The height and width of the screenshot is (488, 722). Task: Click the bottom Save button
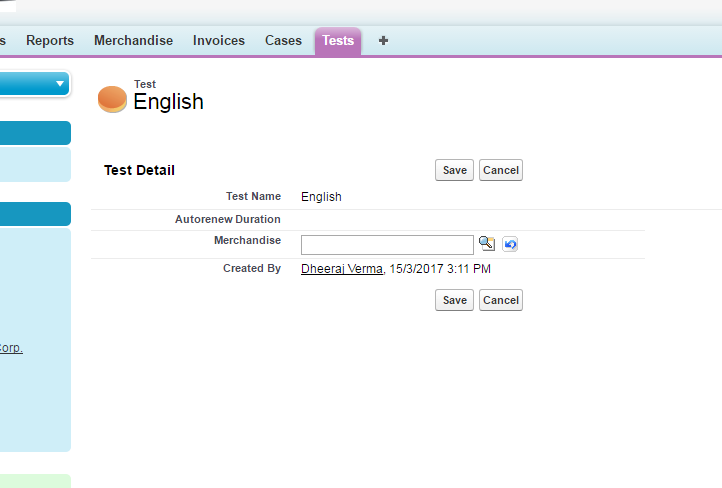coord(454,300)
